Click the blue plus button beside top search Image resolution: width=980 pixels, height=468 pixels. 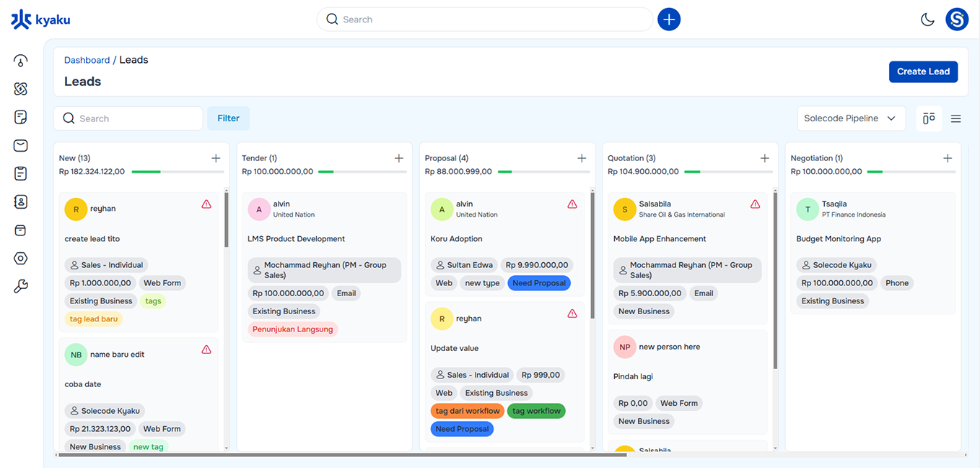(x=669, y=19)
